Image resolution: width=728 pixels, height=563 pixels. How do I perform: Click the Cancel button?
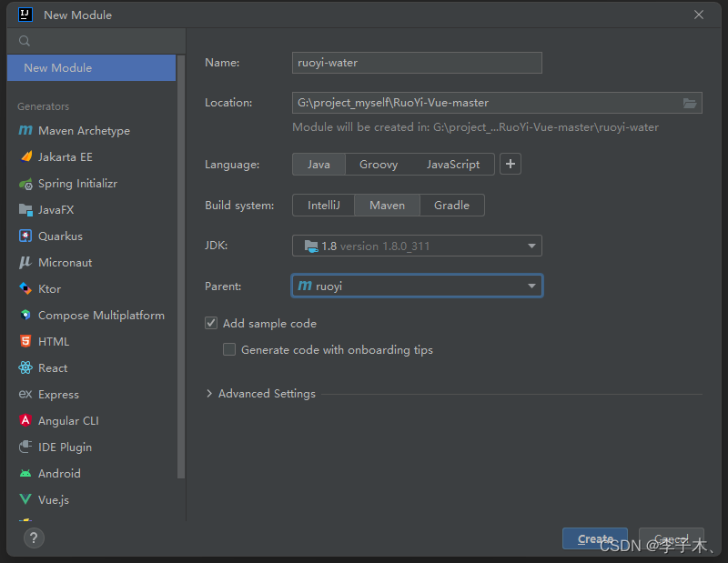(672, 538)
